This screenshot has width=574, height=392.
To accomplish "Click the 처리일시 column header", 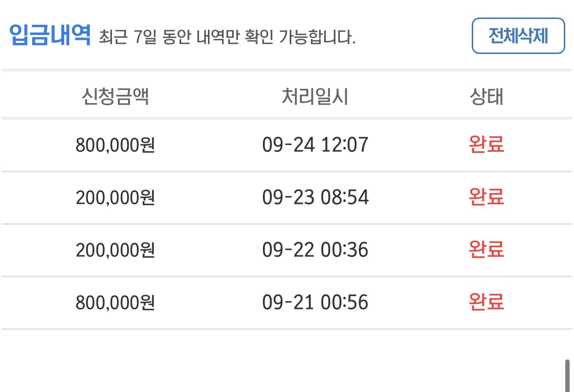I will (x=315, y=96).
